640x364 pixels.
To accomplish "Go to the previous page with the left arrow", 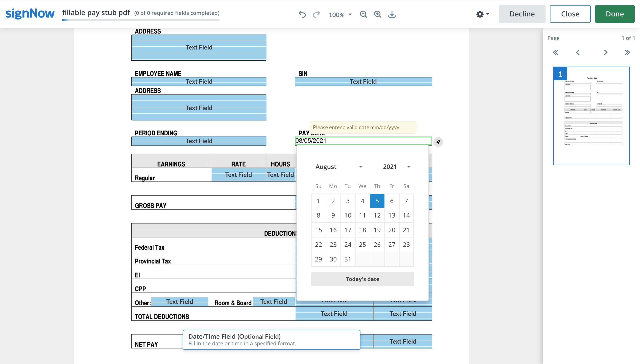I will pyautogui.click(x=578, y=53).
